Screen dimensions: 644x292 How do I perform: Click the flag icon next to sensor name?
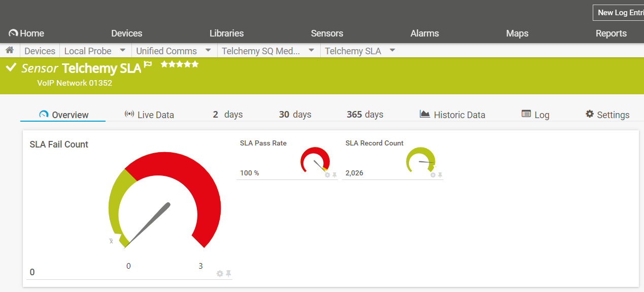[x=148, y=65]
